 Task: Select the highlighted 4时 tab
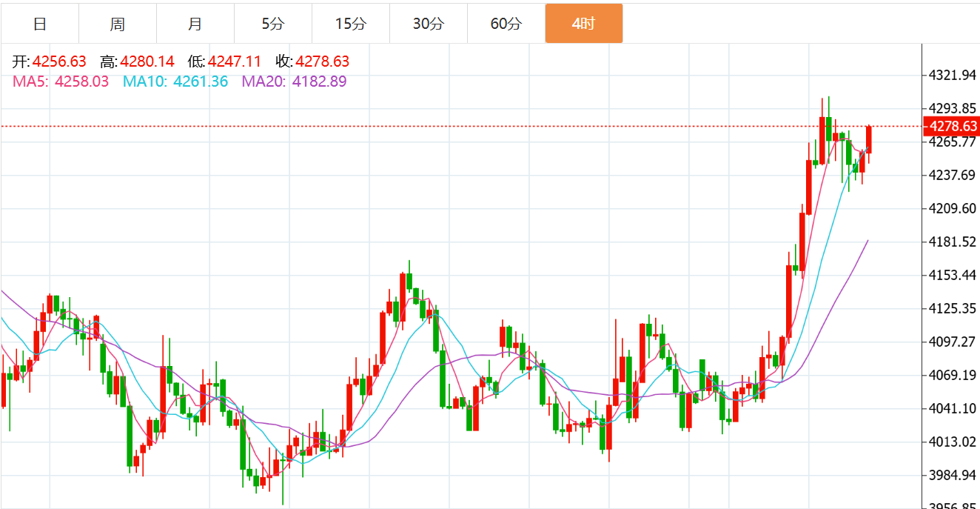584,24
